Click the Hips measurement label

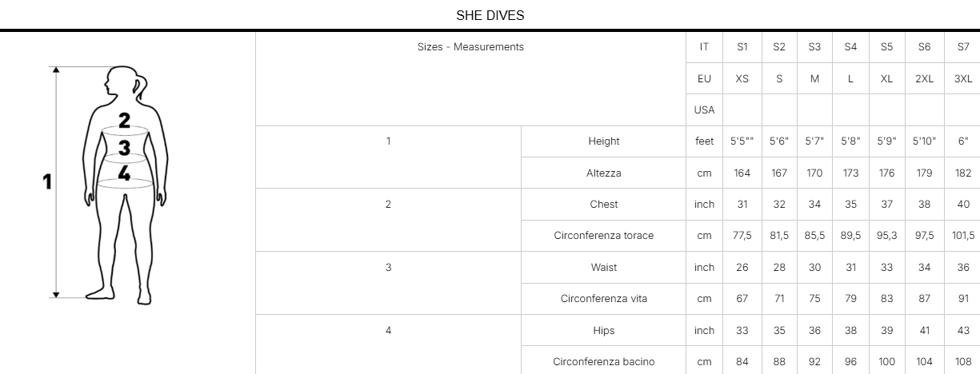click(x=603, y=331)
